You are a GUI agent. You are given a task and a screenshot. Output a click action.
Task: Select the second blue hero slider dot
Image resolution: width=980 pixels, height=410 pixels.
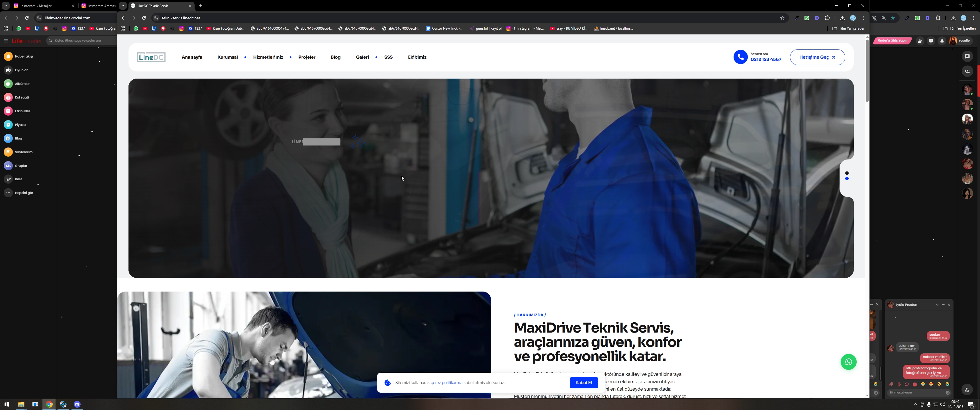click(x=847, y=178)
